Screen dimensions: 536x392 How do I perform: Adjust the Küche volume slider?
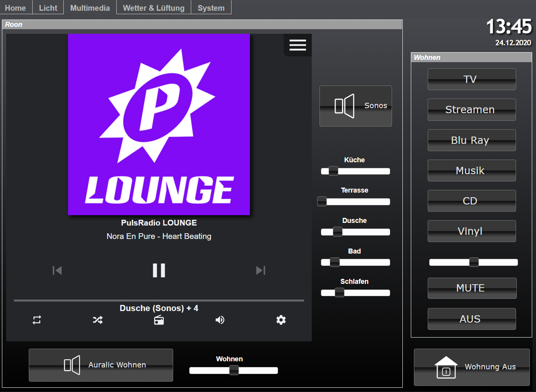tap(356, 171)
